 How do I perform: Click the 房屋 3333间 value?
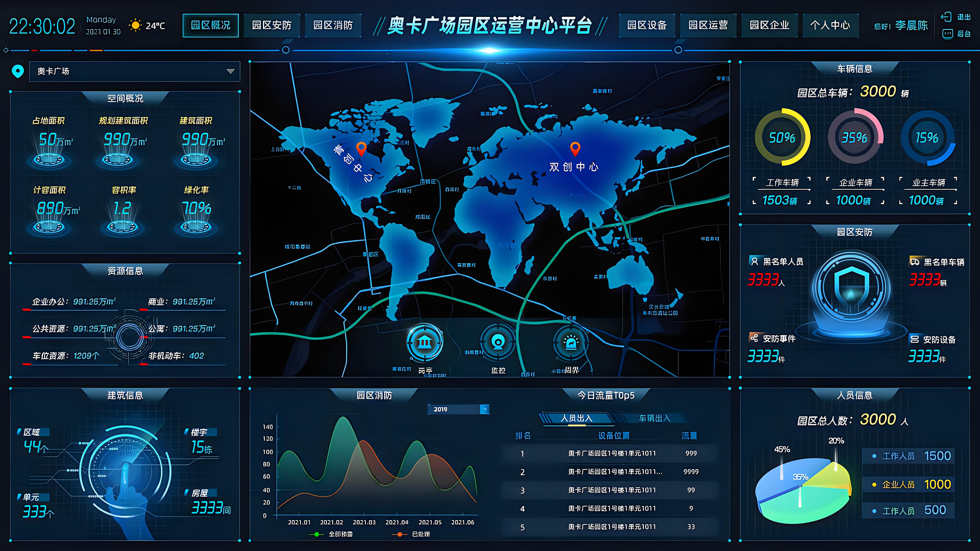[x=211, y=508]
